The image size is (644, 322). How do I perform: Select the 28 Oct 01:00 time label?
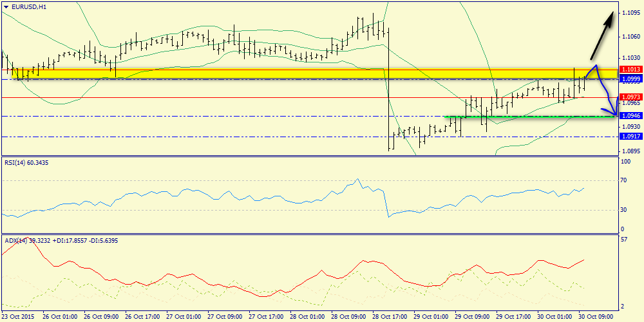308,317
